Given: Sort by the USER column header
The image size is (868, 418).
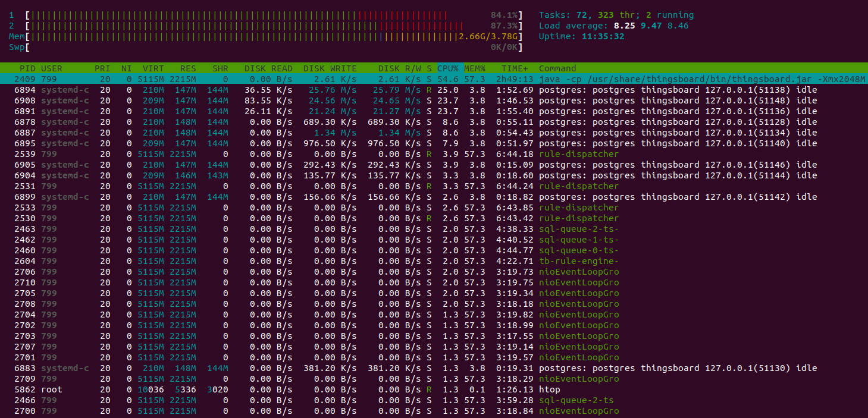Looking at the screenshot, I should click(52, 68).
